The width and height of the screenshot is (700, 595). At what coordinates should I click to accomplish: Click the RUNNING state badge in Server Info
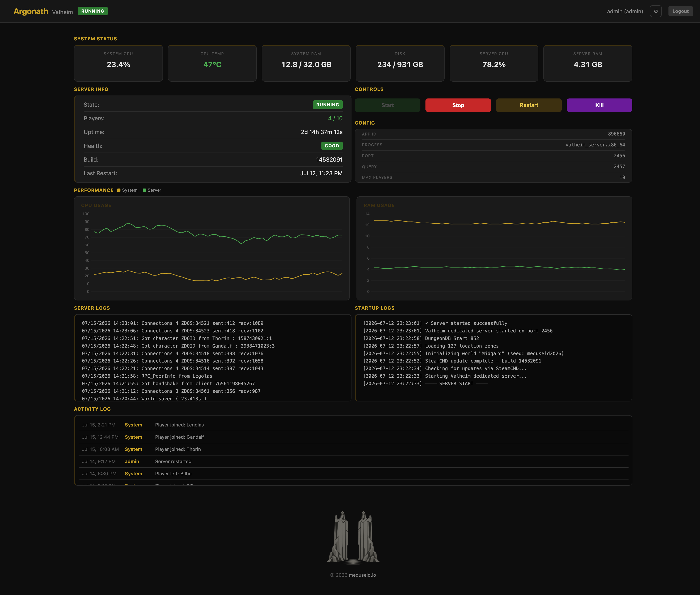(x=328, y=105)
